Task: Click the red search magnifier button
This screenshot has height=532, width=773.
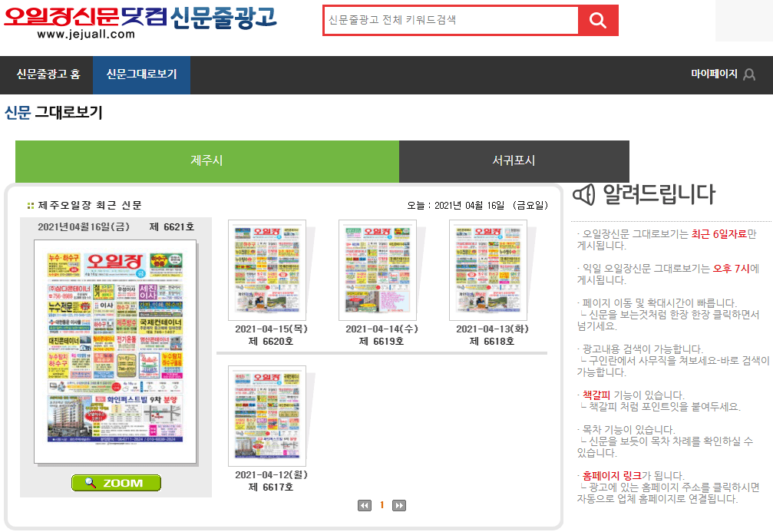Action: [598, 20]
